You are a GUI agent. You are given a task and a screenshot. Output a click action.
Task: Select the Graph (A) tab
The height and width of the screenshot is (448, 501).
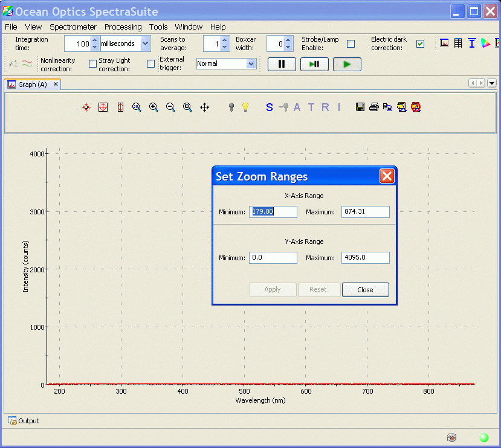coord(32,85)
